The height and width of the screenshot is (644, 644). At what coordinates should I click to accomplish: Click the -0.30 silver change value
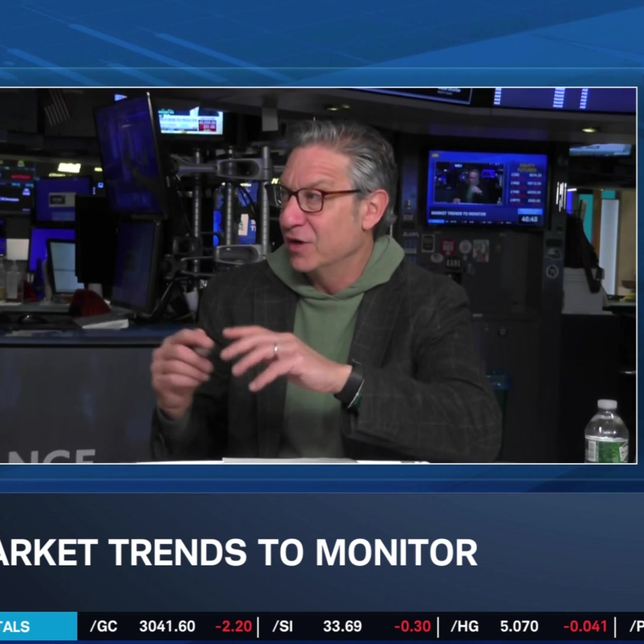click(413, 627)
